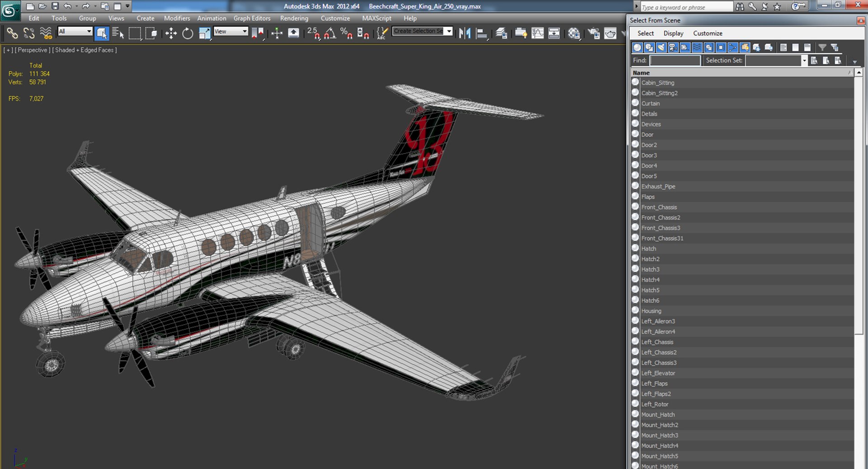Choose the Bind to Space Warp tool
The width and height of the screenshot is (868, 469).
46,33
